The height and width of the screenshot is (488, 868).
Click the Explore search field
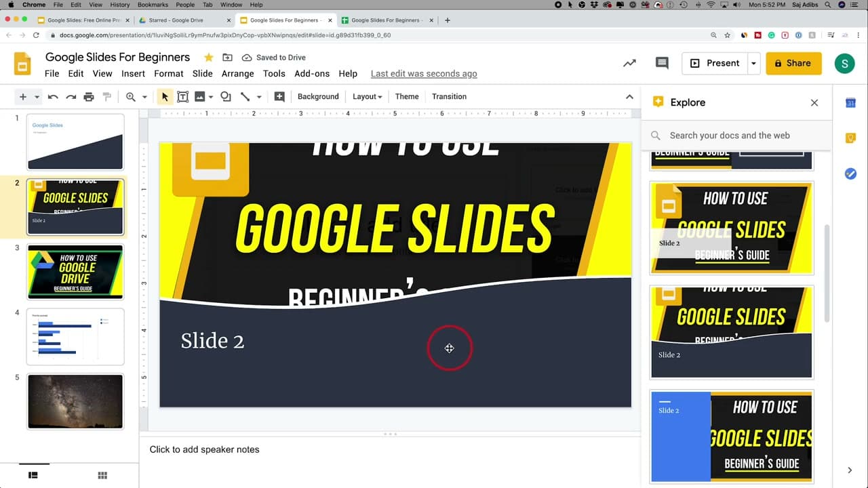click(736, 136)
